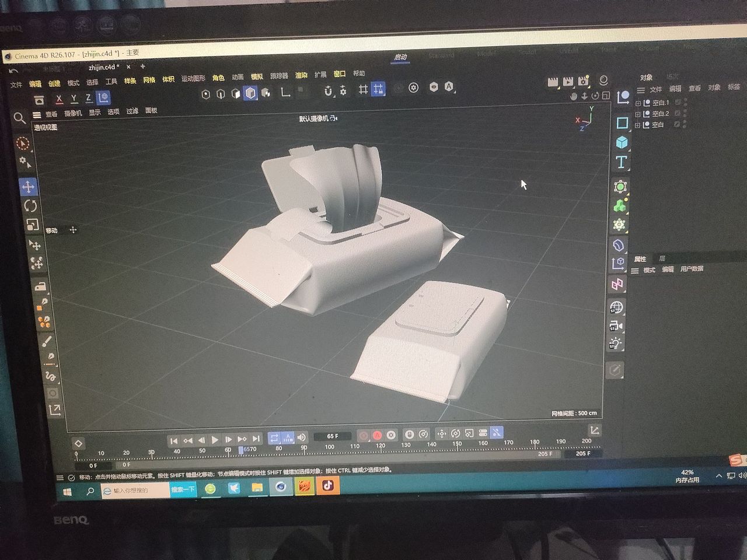Screen dimensions: 747x560
Task: Click the magnifier search icon
Action: 19,118
